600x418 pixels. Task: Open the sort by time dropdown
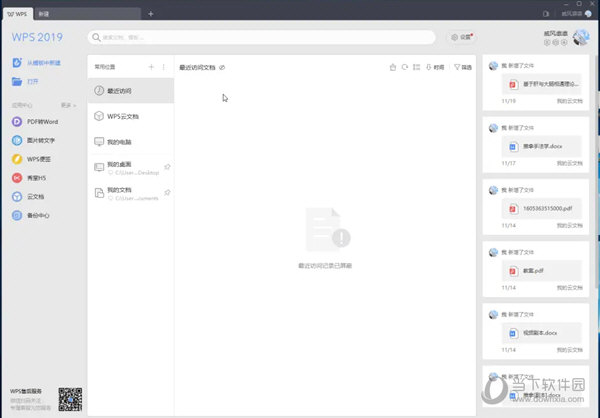[x=435, y=67]
